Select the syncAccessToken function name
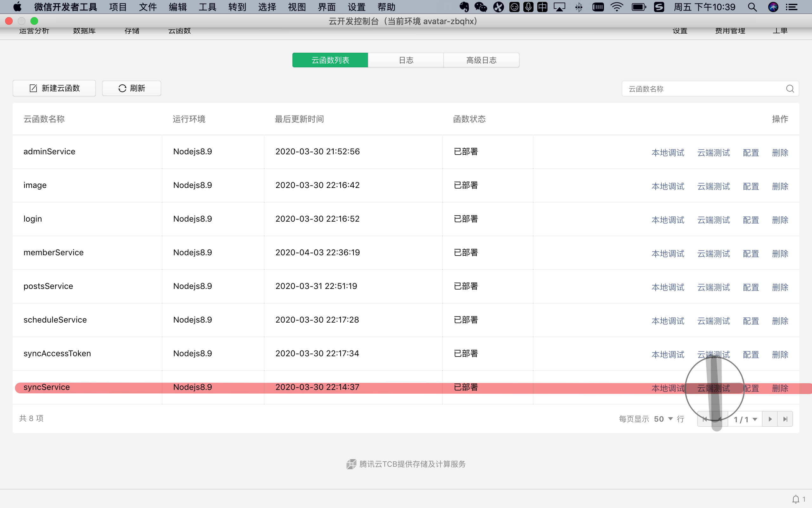Viewport: 812px width, 508px height. coord(57,353)
